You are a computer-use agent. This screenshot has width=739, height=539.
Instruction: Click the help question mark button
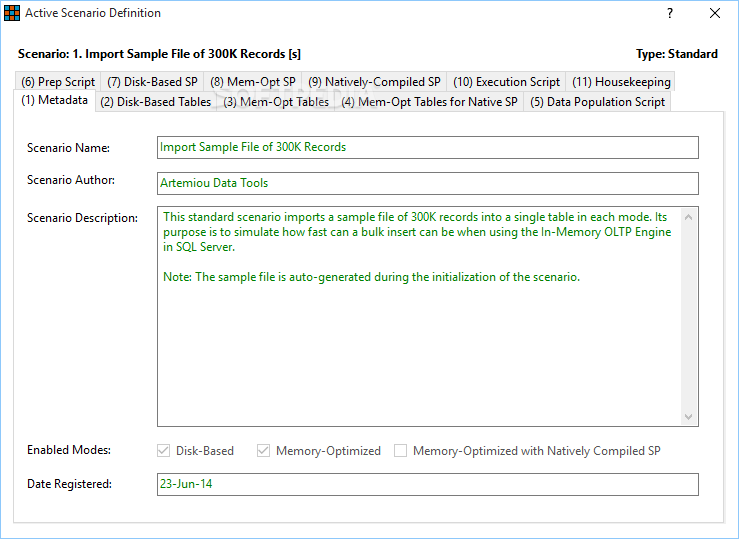(x=670, y=13)
